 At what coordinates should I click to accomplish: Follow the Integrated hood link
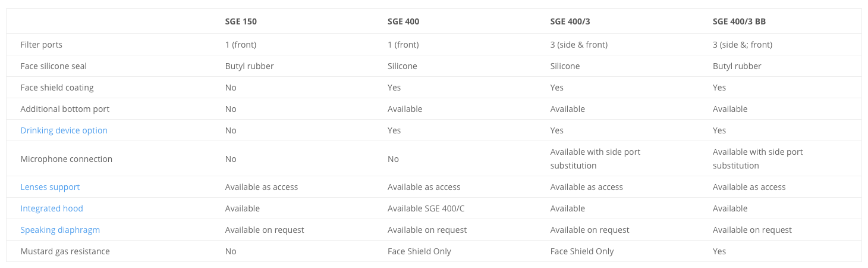[52, 208]
